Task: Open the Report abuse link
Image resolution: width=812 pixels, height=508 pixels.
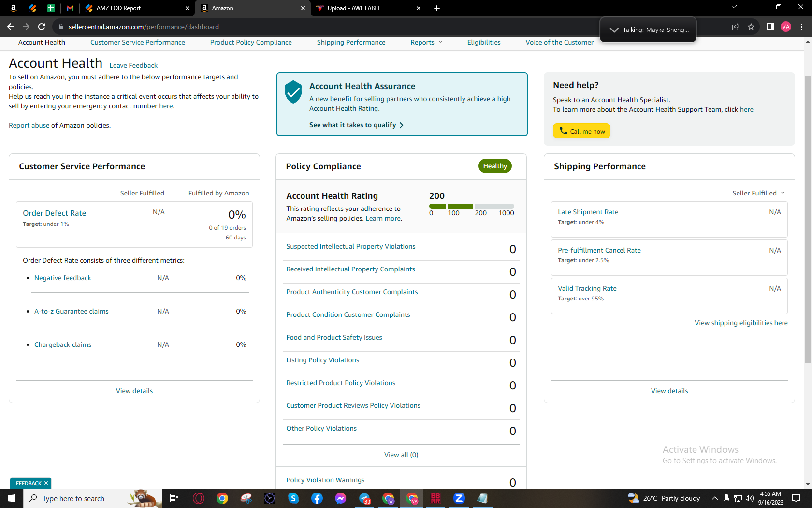Action: [x=29, y=125]
